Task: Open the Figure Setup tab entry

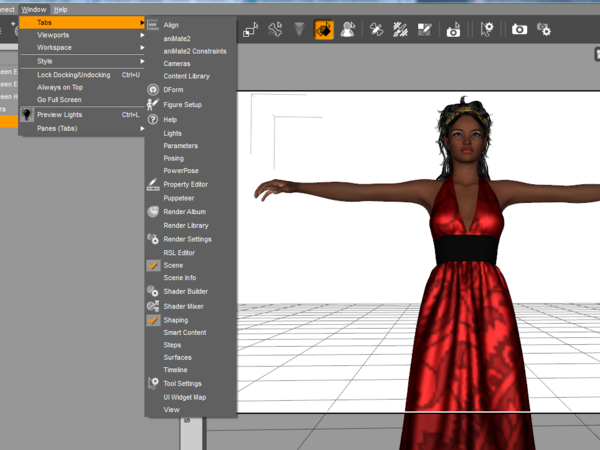Action: pyautogui.click(x=191, y=104)
